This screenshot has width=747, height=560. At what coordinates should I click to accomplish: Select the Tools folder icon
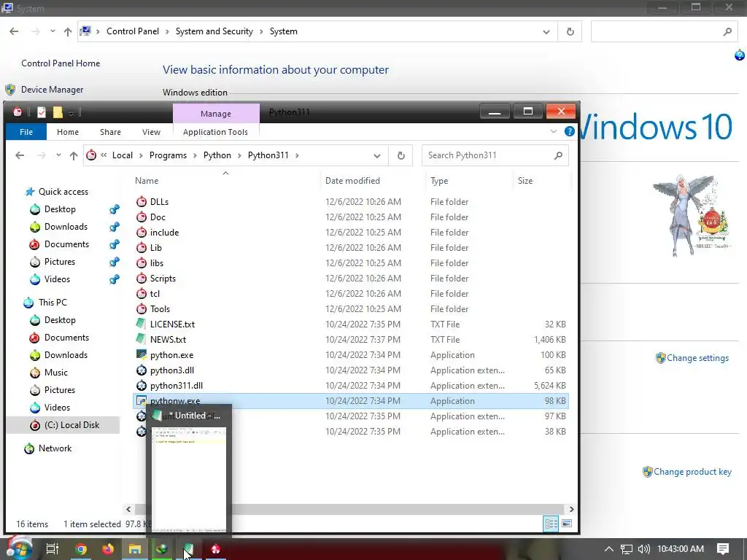point(141,308)
